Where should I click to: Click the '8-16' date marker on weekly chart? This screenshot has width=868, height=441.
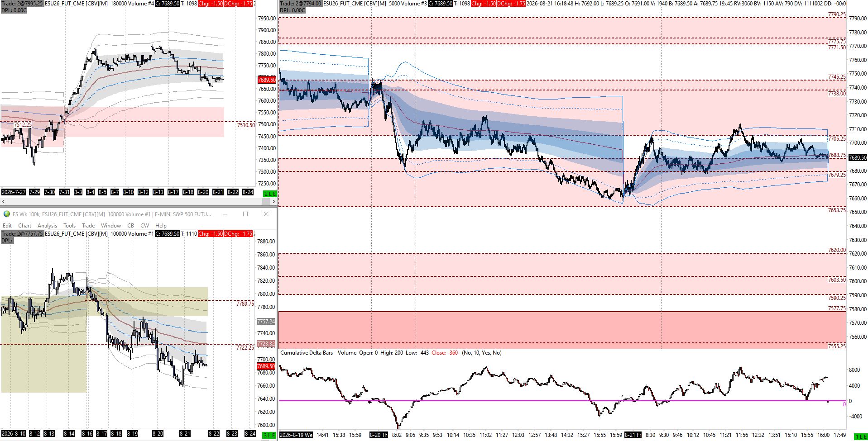87,434
